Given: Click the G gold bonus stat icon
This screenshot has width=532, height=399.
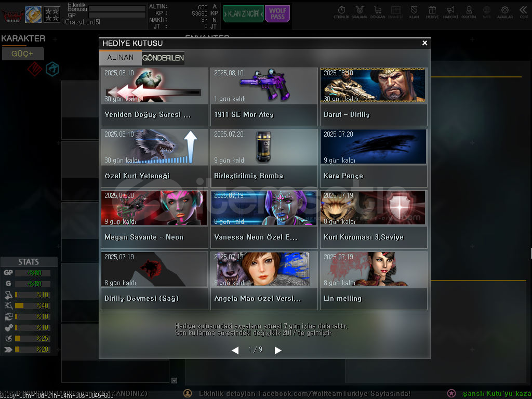Looking at the screenshot, I should 8,284.
